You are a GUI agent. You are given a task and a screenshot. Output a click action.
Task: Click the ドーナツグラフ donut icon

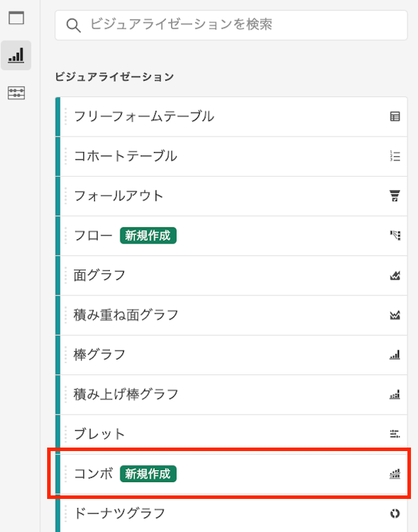[395, 513]
